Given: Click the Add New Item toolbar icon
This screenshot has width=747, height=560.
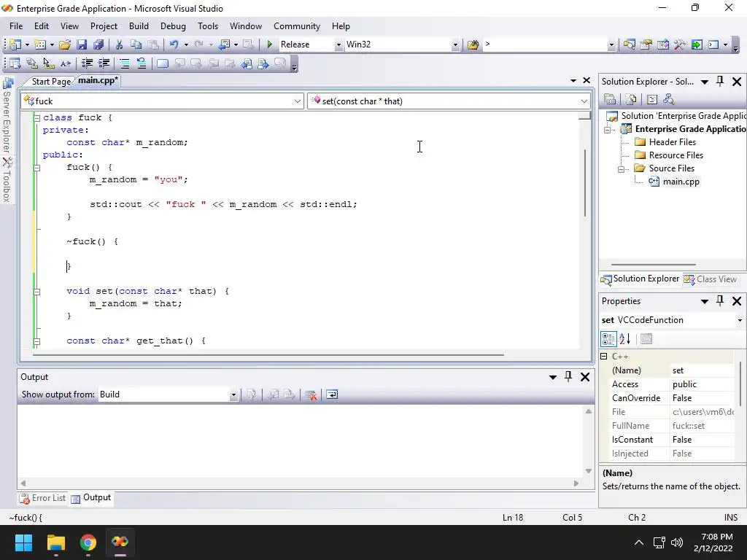Looking at the screenshot, I should 40,44.
